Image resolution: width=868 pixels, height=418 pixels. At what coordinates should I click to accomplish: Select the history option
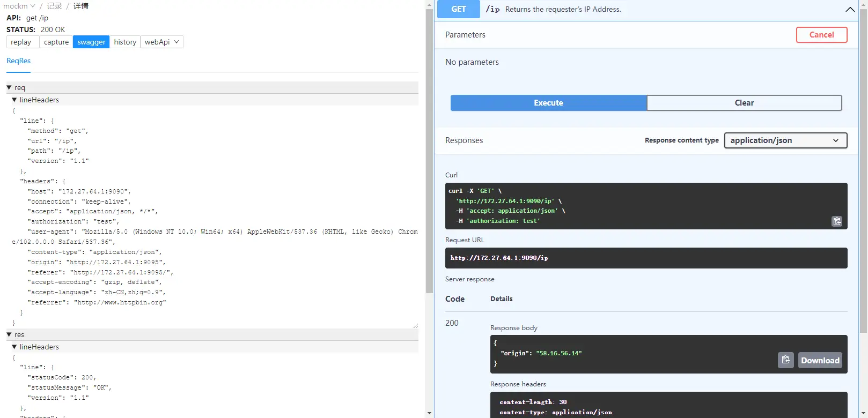click(x=125, y=42)
